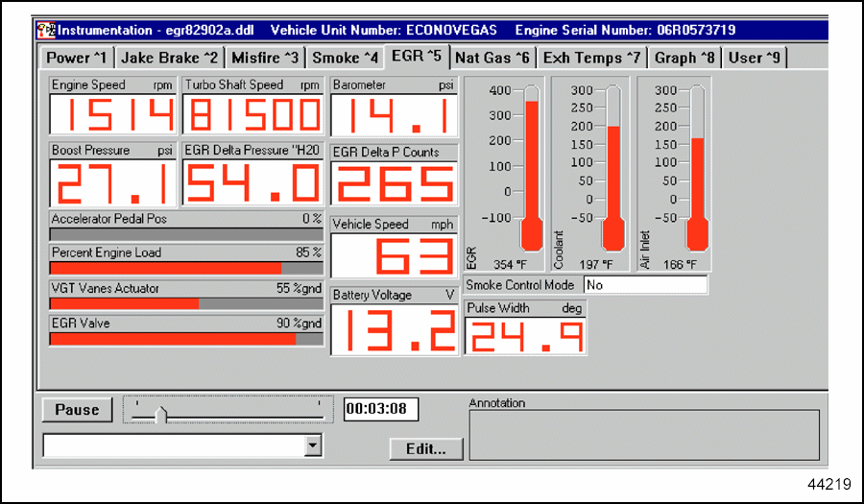Viewport: 864px width, 504px height.
Task: Click the Engine Speed rpm readout
Action: click(x=113, y=115)
